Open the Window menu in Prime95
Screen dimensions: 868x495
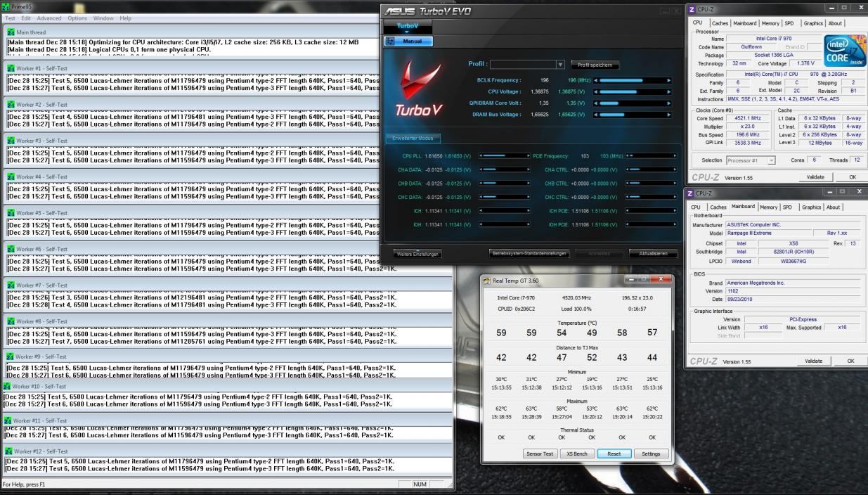click(x=103, y=18)
